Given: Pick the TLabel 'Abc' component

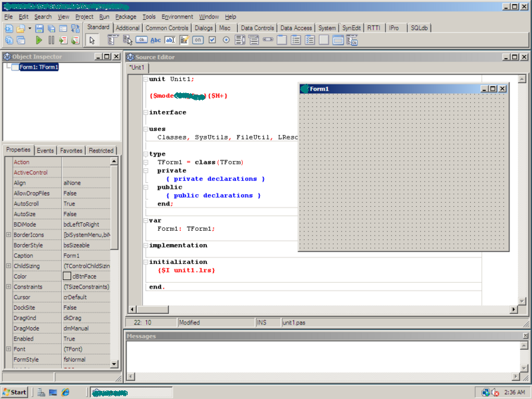Looking at the screenshot, I should pyautogui.click(x=156, y=40).
